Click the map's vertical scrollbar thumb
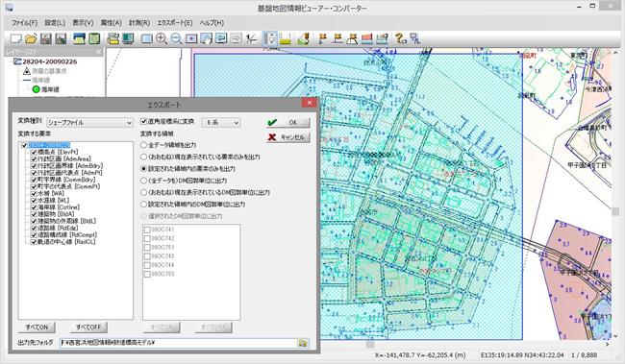This screenshot has height=364, width=625. pos(615,211)
